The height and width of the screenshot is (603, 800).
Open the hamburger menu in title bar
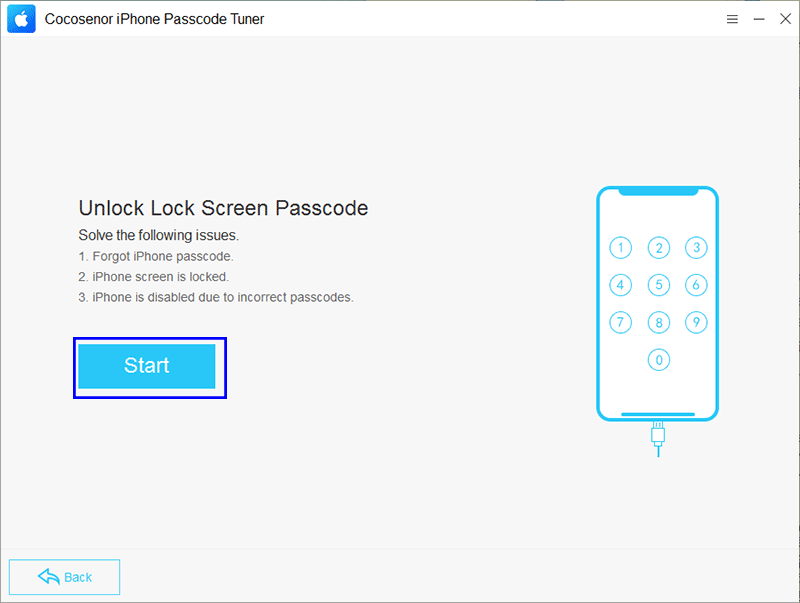[x=732, y=19]
